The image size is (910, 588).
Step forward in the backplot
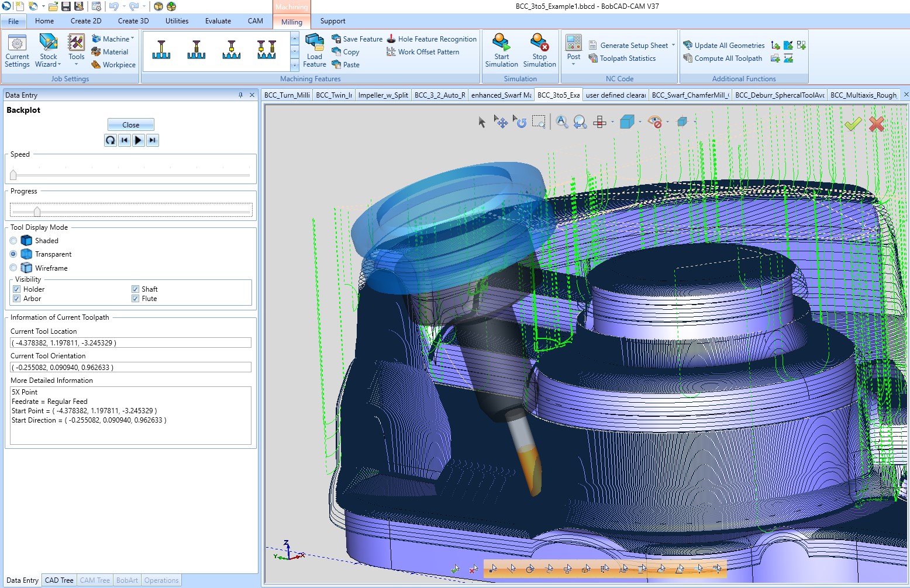(x=152, y=140)
